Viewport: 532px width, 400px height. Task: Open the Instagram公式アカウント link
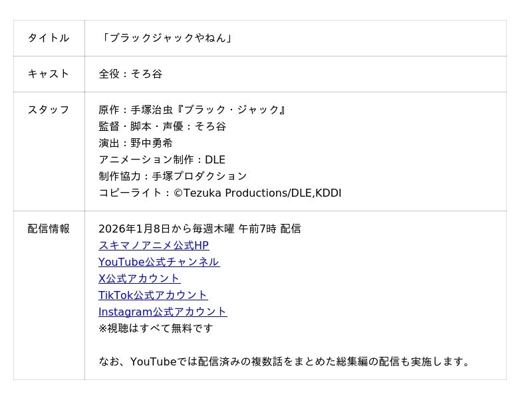(162, 312)
